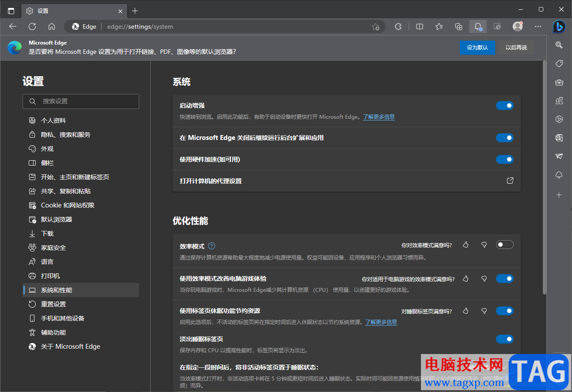This screenshot has width=572, height=392.
Task: Open 下载 settings section
Action: coord(81,234)
